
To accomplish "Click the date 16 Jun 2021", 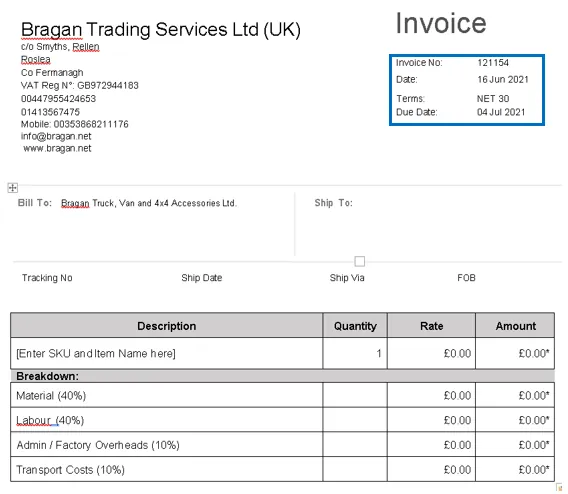I will point(503,79).
